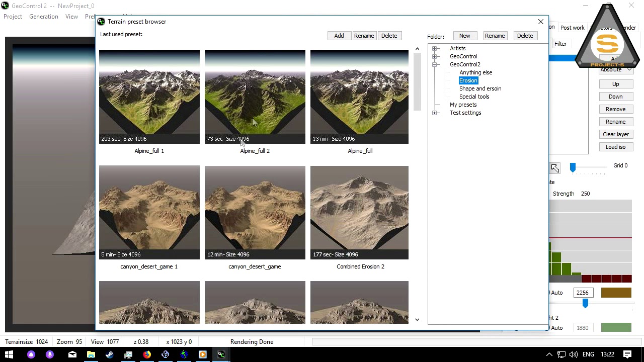Select the Combined Erosion 2 preset thumbnail
The height and width of the screenshot is (362, 644).
click(x=359, y=212)
